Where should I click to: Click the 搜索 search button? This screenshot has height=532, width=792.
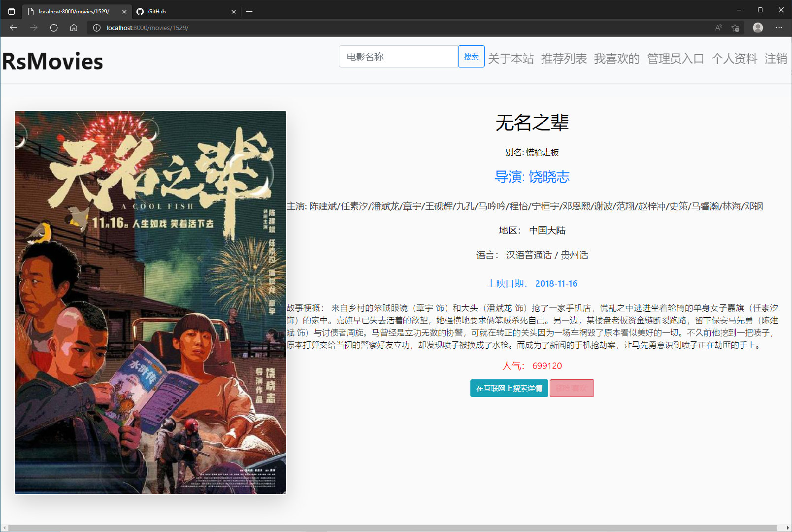471,57
